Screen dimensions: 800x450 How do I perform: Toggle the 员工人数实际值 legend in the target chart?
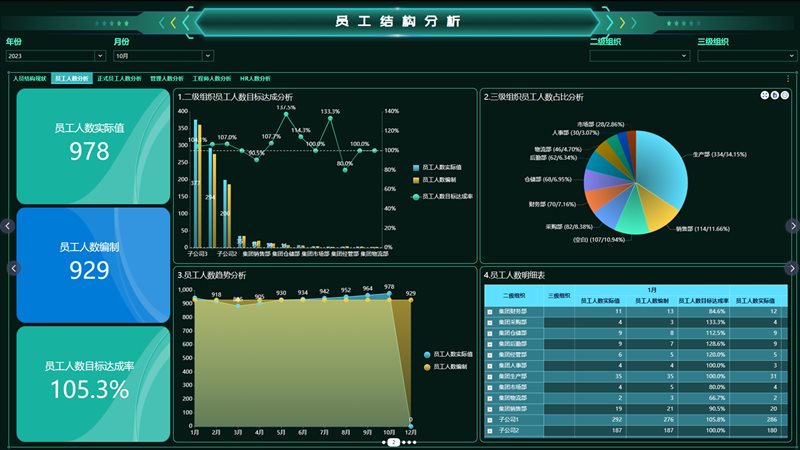(x=437, y=167)
